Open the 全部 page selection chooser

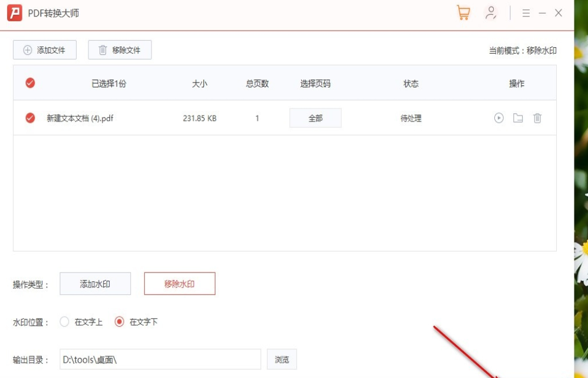coord(315,117)
